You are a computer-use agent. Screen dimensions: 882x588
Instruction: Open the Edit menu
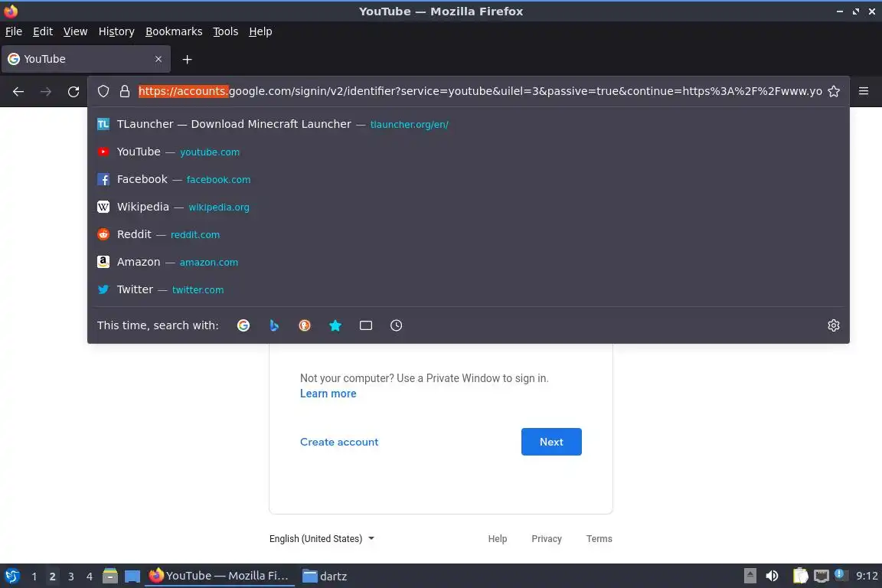[x=43, y=31]
